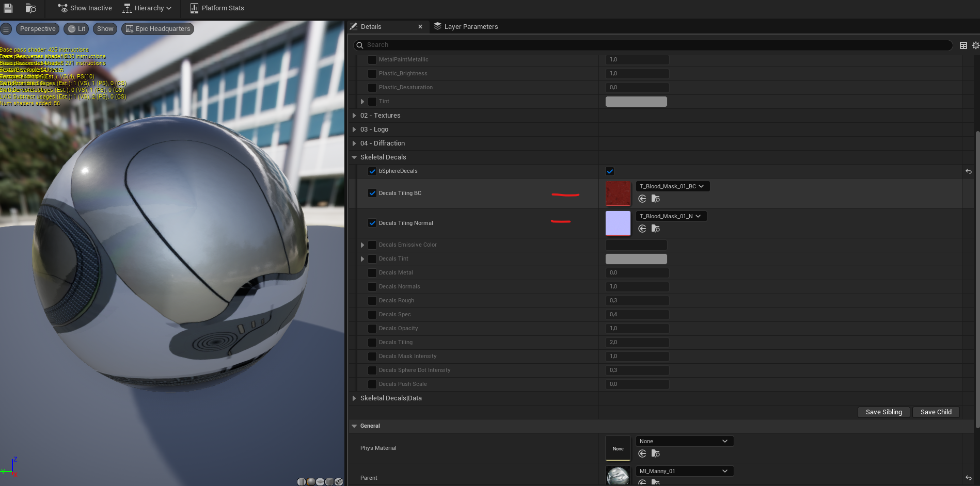This screenshot has width=980, height=486.
Task: Uncheck the bSphereDecals override checkbox
Action: point(372,171)
